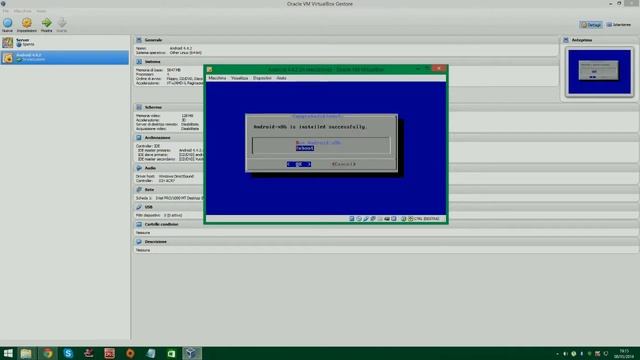
Task: Open the Archiviazione section header
Action: (157, 138)
